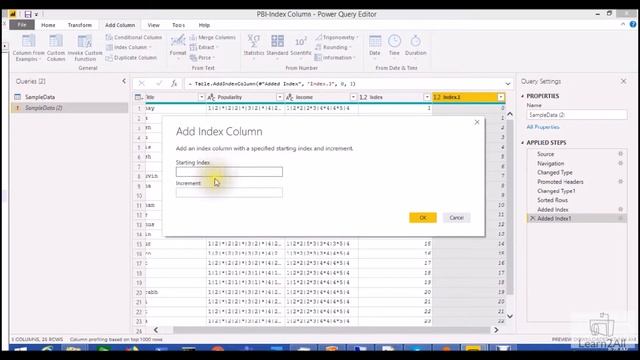The height and width of the screenshot is (360, 640).
Task: Open the Income column filter dropdown
Action: tap(353, 97)
